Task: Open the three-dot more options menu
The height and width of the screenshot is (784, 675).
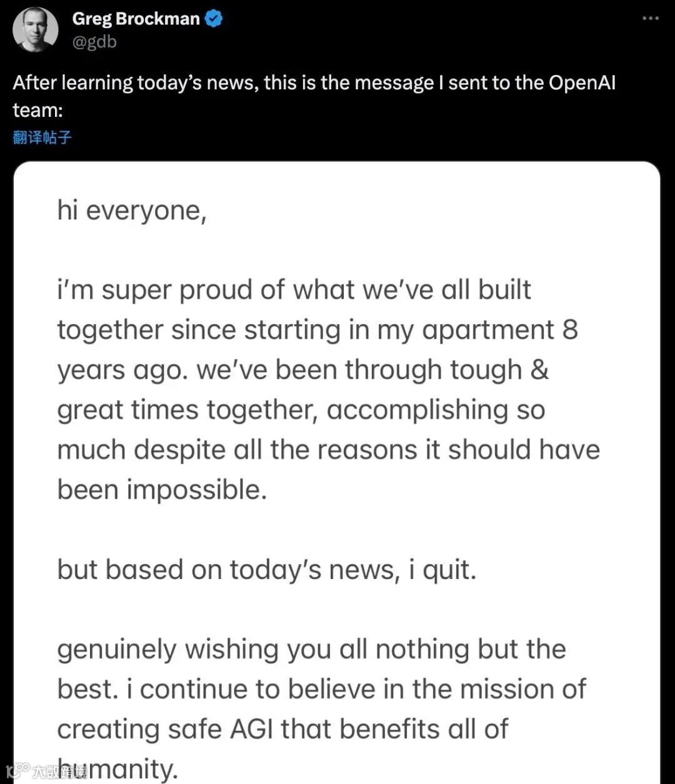Action: (x=651, y=19)
